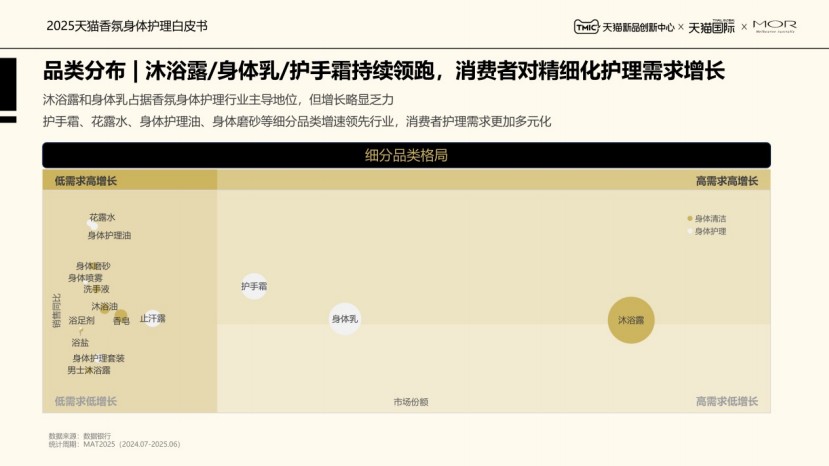Click the 身体清洁 legend gold dot

tap(690, 218)
